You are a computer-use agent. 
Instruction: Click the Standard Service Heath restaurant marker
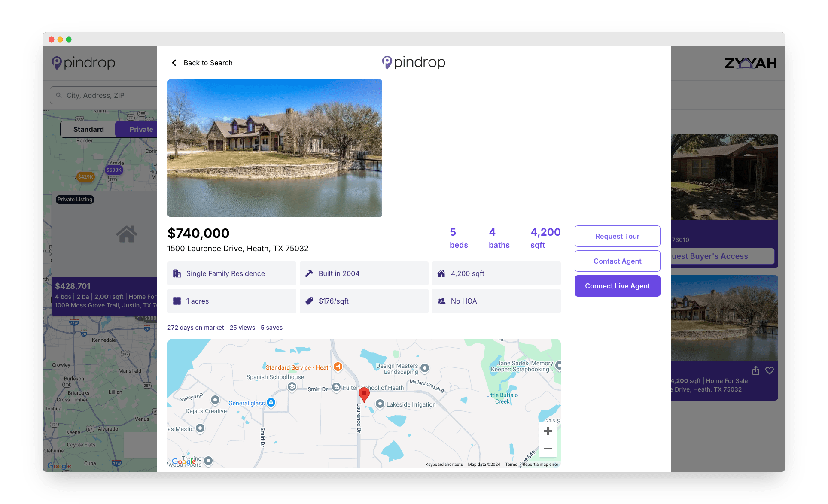[338, 367]
